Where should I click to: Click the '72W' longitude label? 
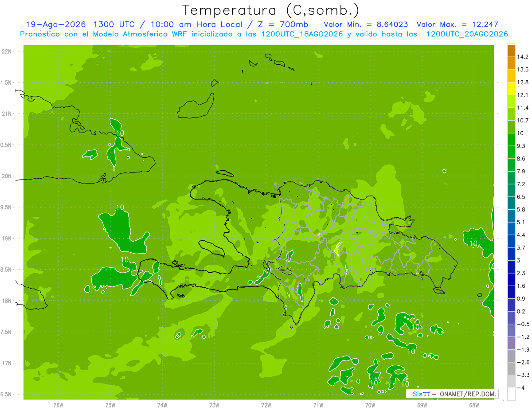266,405
